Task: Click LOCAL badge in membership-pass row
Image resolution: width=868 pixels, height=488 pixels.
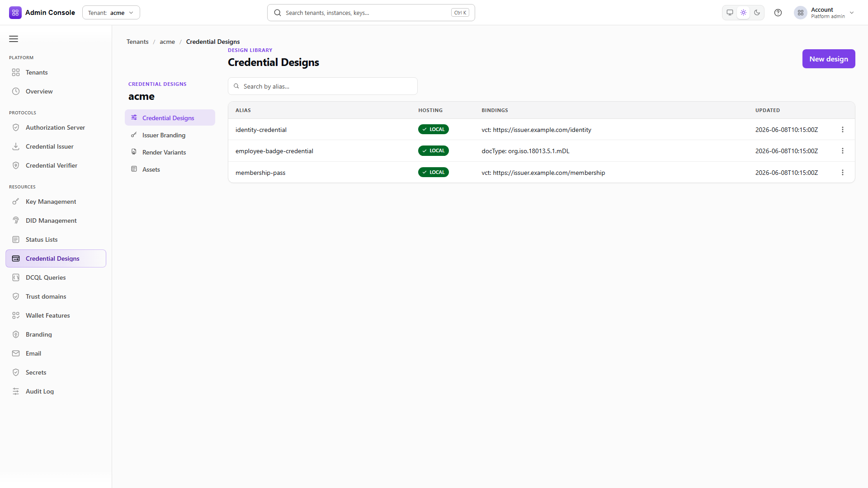Action: pyautogui.click(x=434, y=172)
